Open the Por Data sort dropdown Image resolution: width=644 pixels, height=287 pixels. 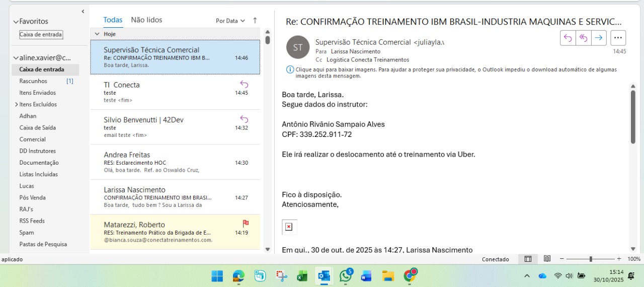click(230, 21)
